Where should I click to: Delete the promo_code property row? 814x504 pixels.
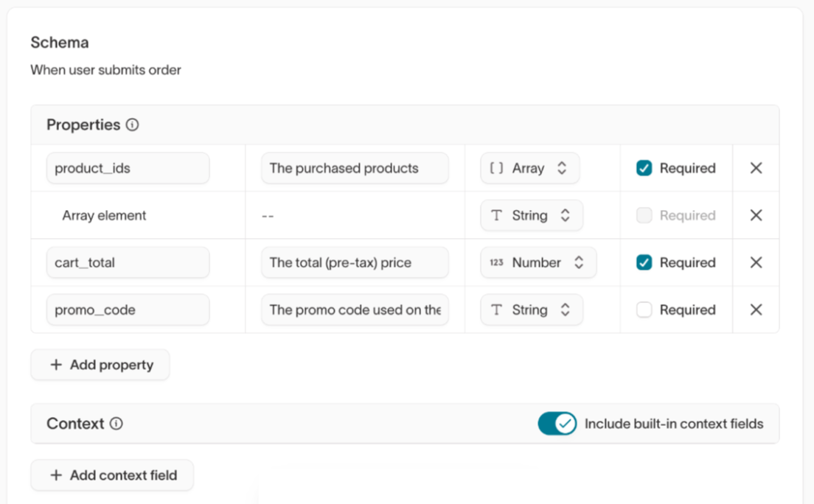tap(756, 309)
